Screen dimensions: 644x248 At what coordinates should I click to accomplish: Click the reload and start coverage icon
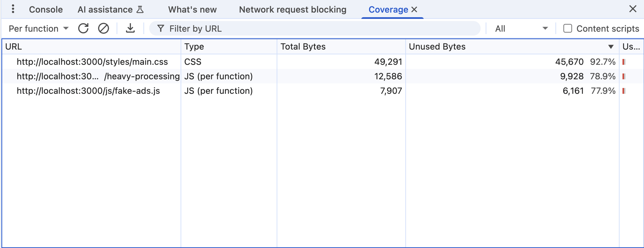tap(83, 28)
